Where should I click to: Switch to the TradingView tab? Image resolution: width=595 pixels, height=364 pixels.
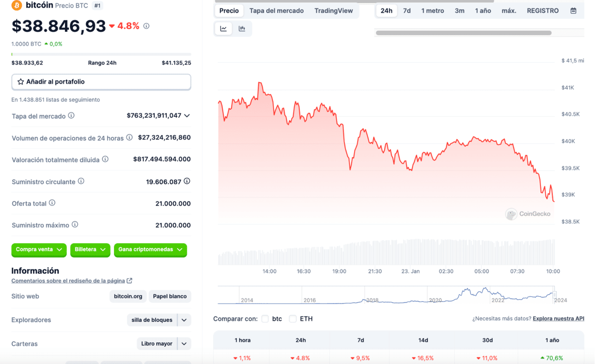(x=334, y=10)
